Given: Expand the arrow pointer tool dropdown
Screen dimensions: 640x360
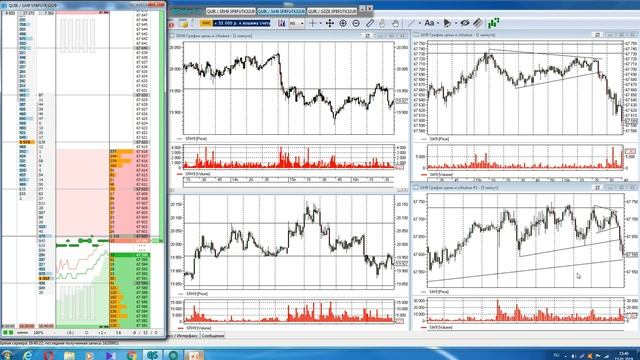Looking at the screenshot, I should 456,23.
